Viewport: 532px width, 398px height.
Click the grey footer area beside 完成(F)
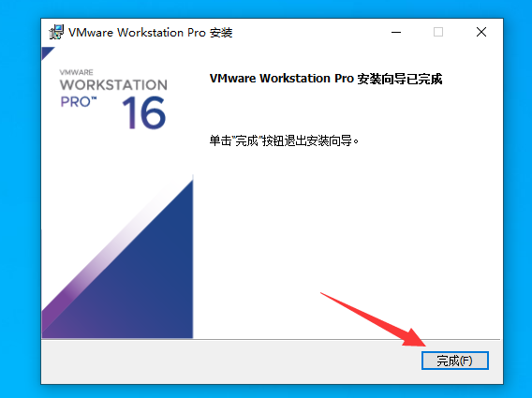(230, 361)
